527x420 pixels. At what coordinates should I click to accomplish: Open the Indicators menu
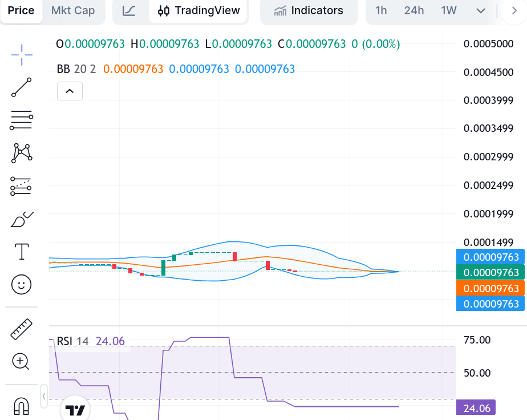pyautogui.click(x=309, y=11)
